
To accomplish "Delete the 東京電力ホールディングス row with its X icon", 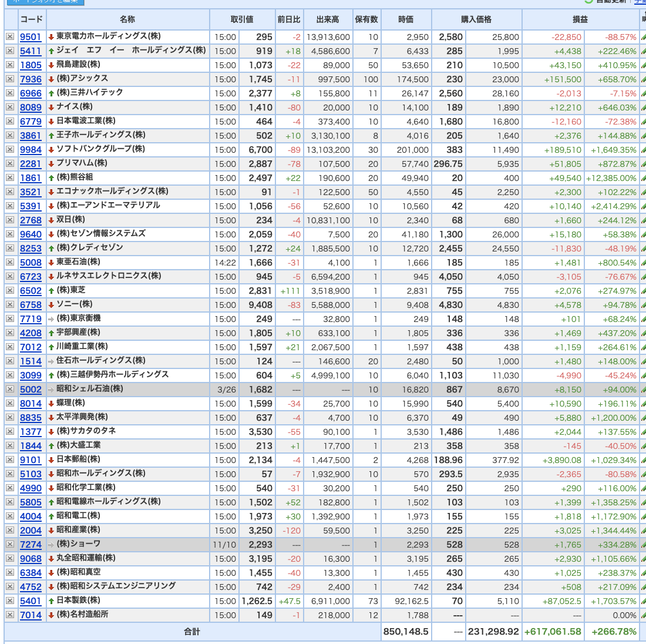I will [10, 36].
